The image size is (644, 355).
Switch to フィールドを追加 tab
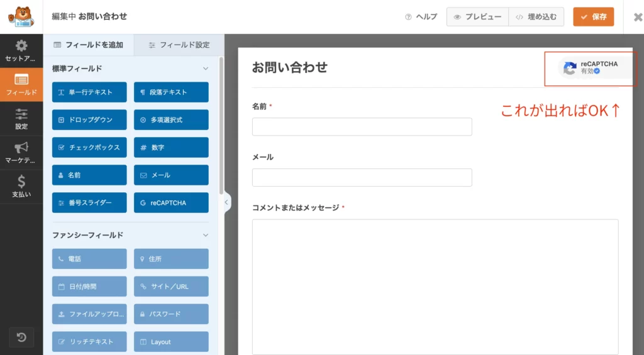(88, 45)
